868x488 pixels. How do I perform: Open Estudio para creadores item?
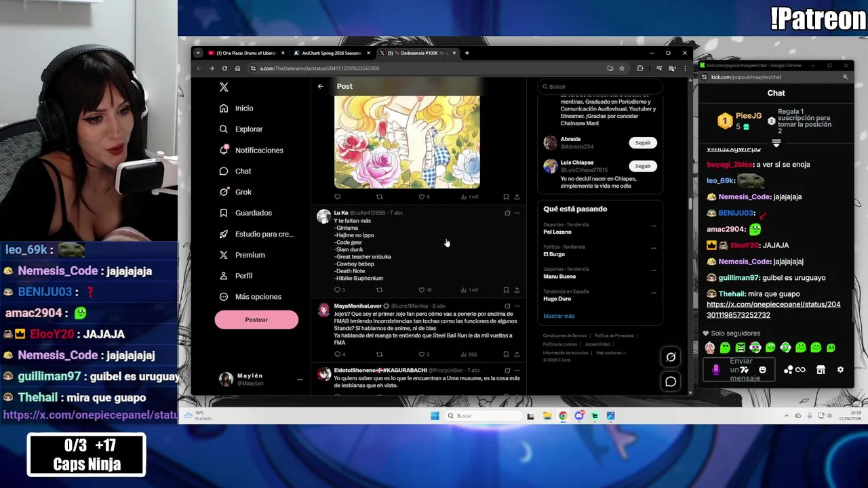click(256, 234)
